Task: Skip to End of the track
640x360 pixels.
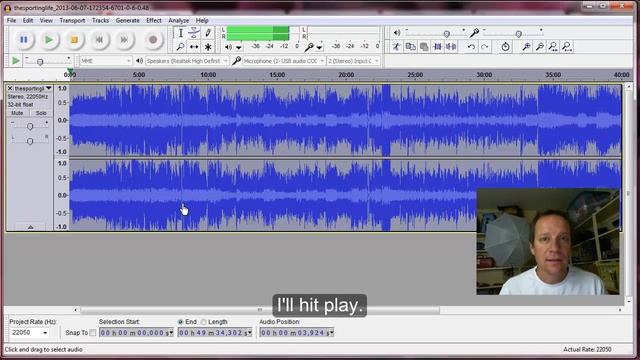Action: pos(124,40)
